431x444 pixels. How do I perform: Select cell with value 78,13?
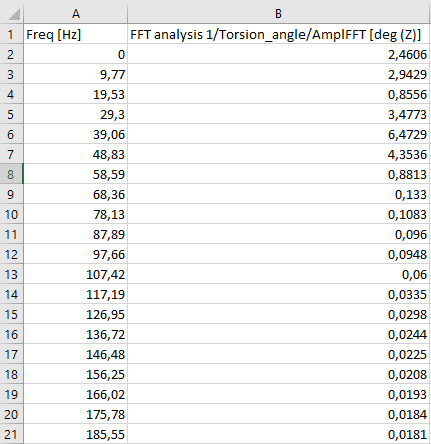click(76, 214)
